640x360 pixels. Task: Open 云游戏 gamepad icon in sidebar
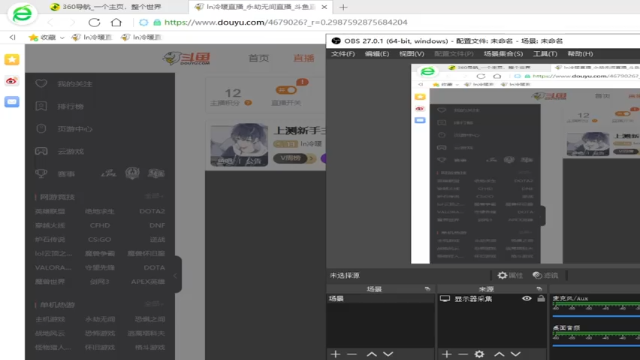tap(41, 151)
